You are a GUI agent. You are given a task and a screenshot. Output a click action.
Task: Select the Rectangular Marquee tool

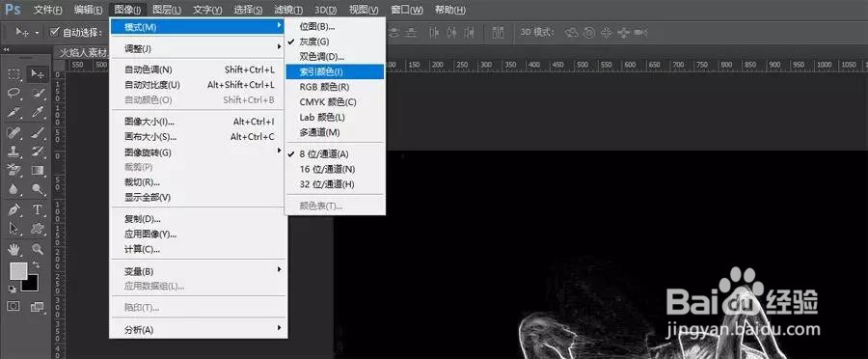pos(14,74)
